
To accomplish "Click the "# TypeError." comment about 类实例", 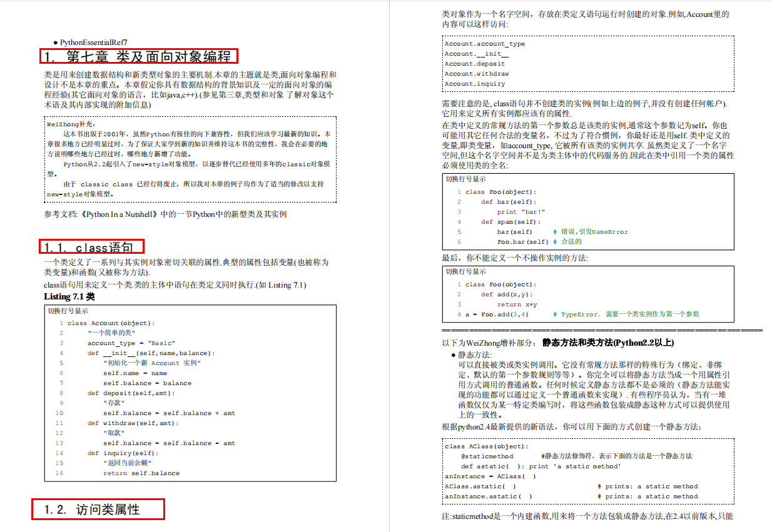I will click(x=626, y=314).
